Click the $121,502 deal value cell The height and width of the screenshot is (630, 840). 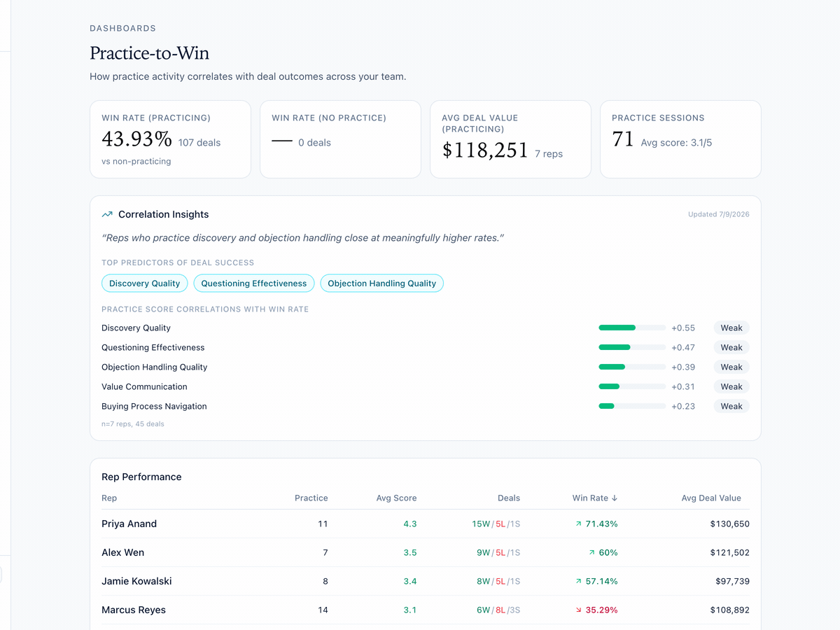(x=729, y=552)
